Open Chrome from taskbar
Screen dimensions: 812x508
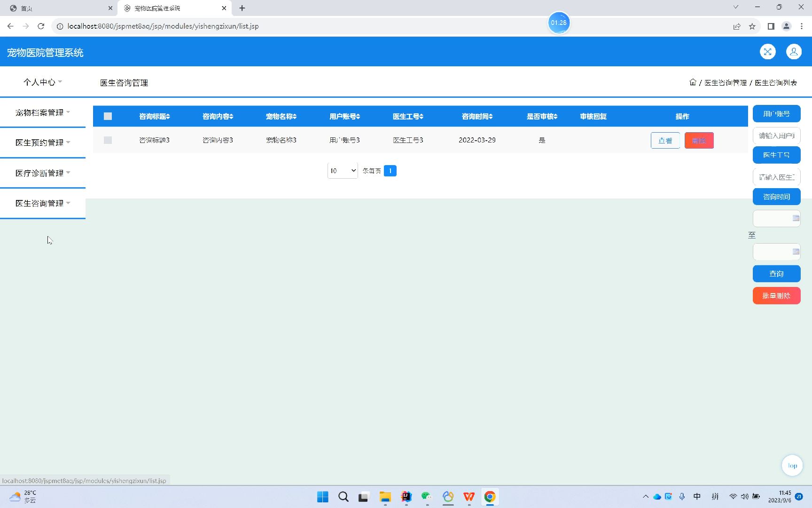(x=490, y=497)
